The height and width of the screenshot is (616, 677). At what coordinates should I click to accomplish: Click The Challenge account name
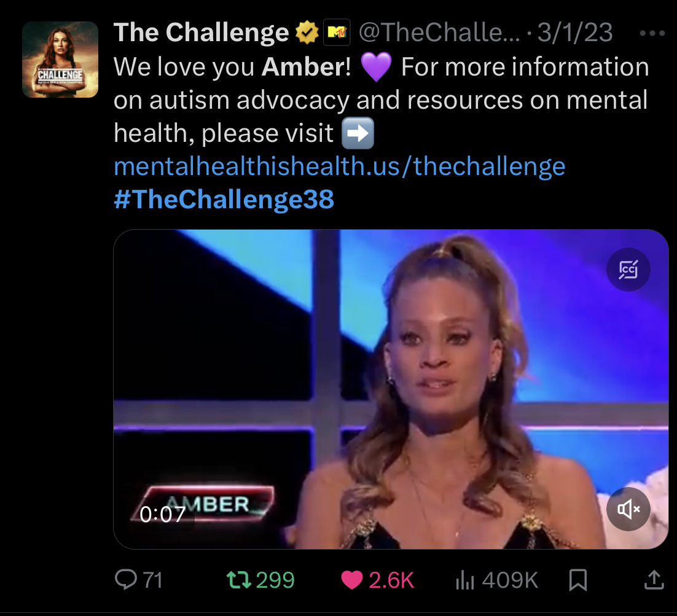[201, 33]
